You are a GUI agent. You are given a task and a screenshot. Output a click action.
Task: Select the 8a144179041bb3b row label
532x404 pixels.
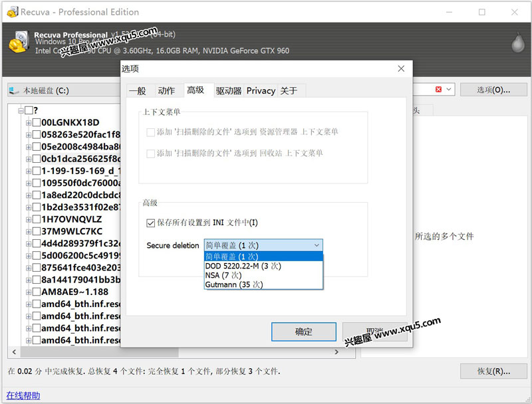(81, 280)
